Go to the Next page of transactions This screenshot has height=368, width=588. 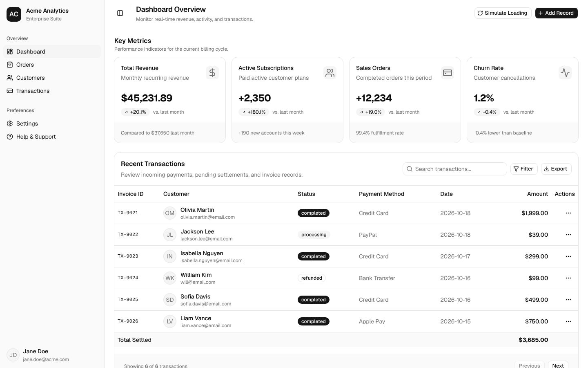pos(558,366)
